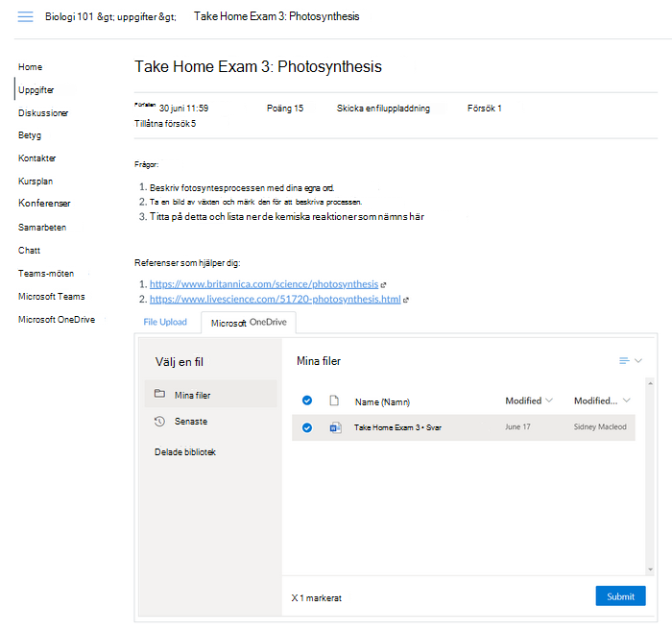Open the britannica.com photosynthesis link
The height and width of the screenshot is (631, 672).
tap(264, 284)
